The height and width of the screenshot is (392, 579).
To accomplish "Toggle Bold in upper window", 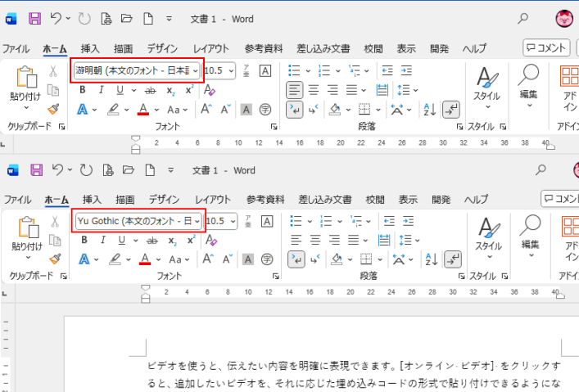I will (83, 90).
